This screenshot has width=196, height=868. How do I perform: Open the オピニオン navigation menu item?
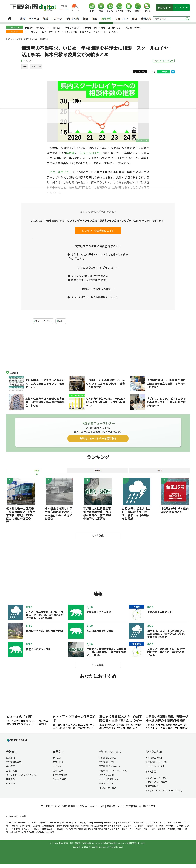[x=122, y=19]
